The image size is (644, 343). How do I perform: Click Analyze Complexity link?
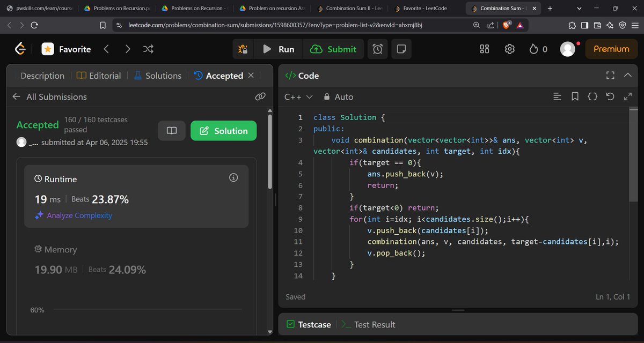(x=73, y=215)
